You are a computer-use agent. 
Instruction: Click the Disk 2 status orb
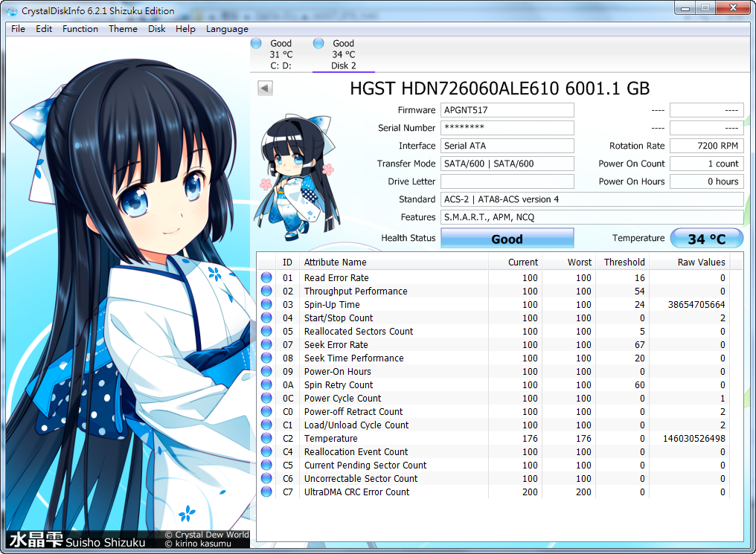[x=319, y=43]
